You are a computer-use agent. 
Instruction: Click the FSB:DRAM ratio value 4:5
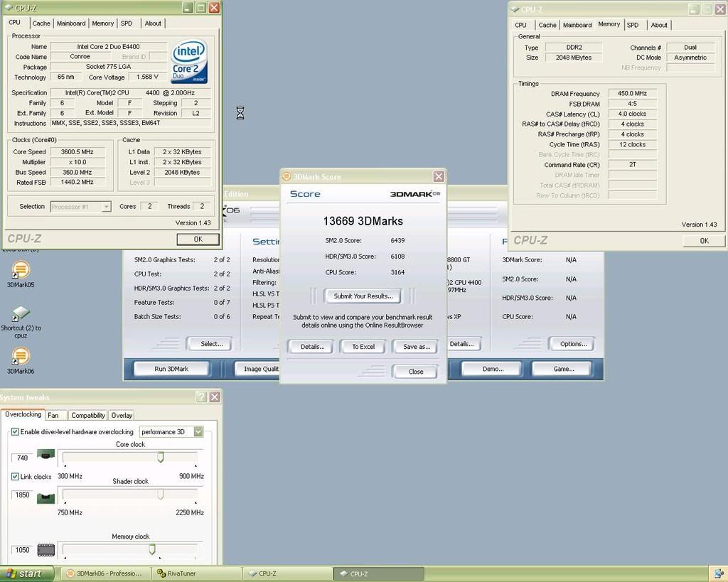[x=632, y=104]
